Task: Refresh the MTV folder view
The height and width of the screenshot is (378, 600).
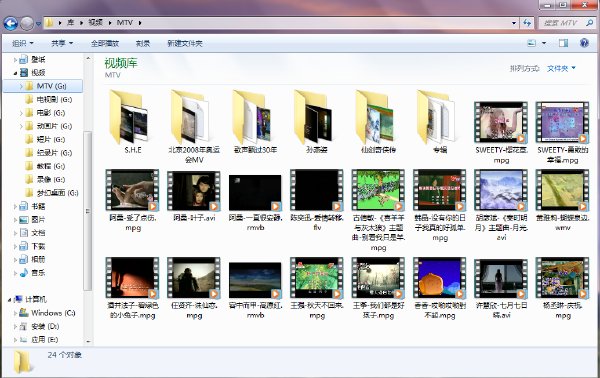Action: point(527,23)
